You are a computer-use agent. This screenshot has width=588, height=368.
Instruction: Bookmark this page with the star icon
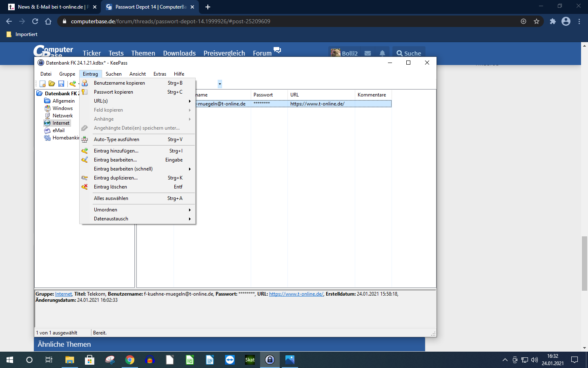(x=537, y=21)
